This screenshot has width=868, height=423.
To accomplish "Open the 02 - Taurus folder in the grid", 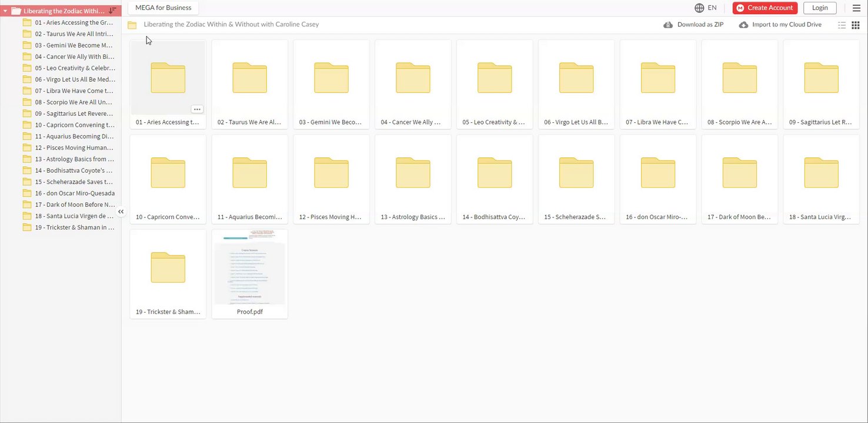I will coord(250,84).
